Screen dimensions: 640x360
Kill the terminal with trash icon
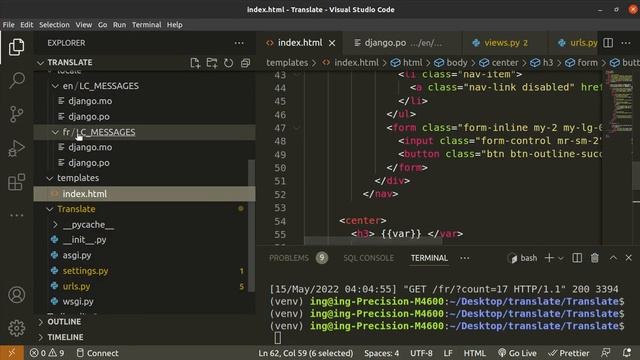[x=595, y=258]
